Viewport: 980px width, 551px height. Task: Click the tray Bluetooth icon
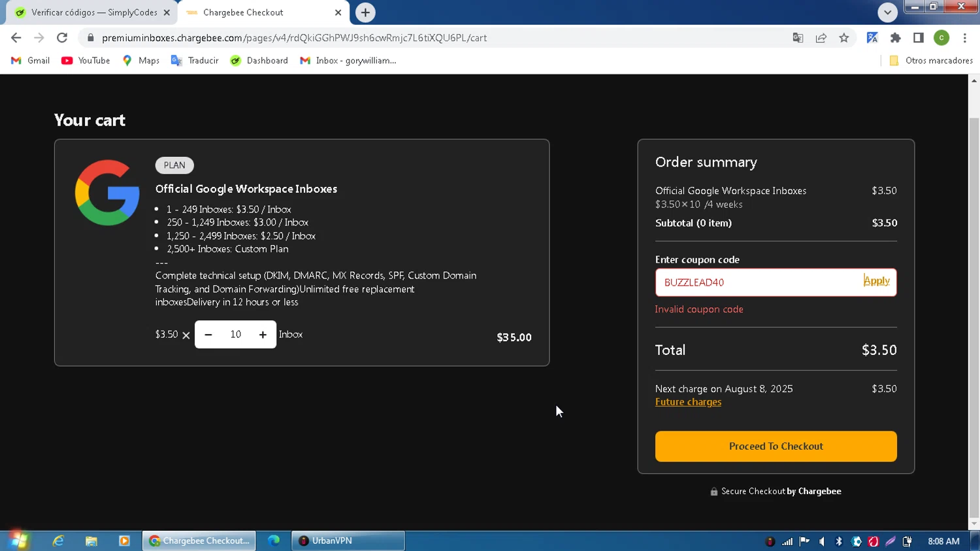point(839,541)
